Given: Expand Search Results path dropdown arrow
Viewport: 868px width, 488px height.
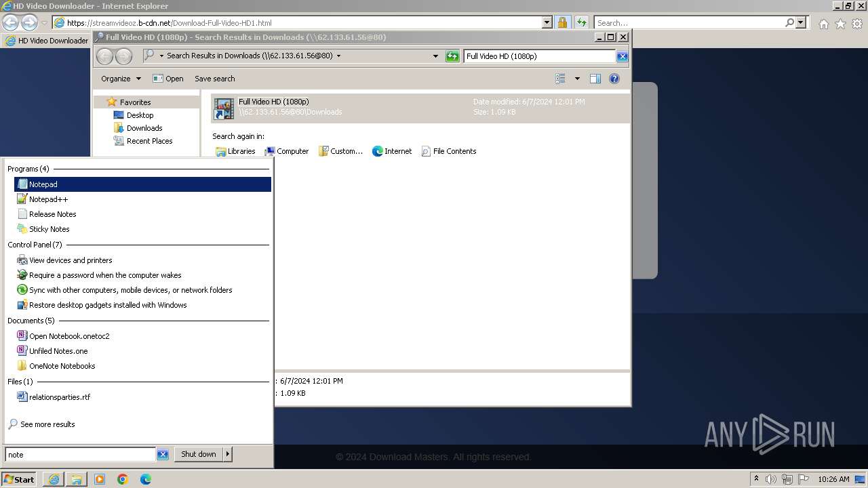Looking at the screenshot, I should point(338,56).
